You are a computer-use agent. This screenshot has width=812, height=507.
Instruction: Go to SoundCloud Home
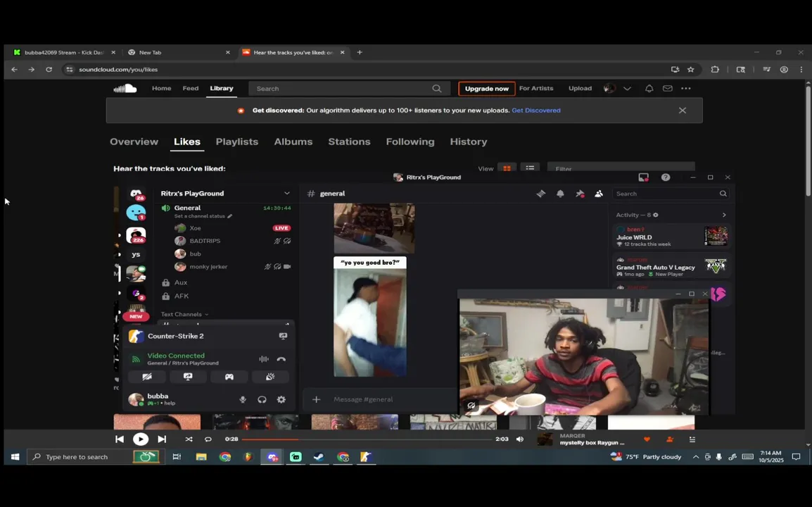click(x=162, y=88)
